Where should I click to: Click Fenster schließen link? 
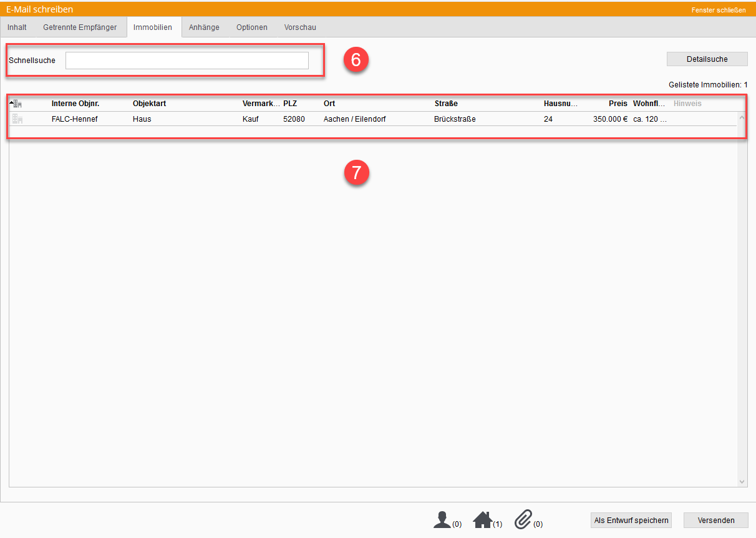pos(718,10)
